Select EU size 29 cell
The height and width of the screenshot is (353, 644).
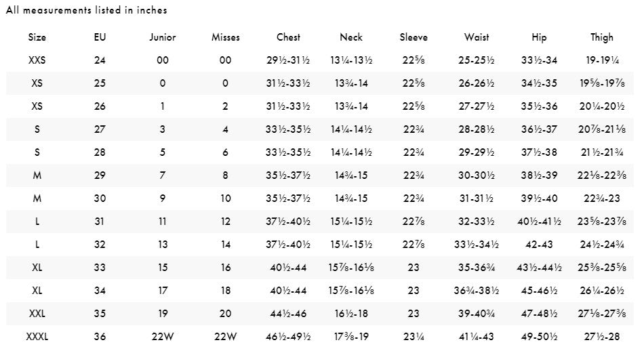click(100, 175)
